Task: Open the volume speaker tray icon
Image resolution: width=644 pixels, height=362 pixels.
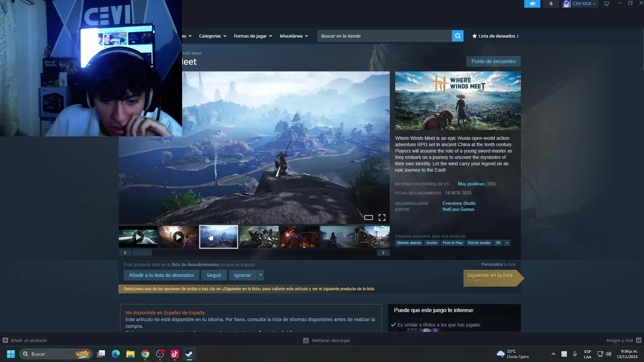Action: pos(609,354)
